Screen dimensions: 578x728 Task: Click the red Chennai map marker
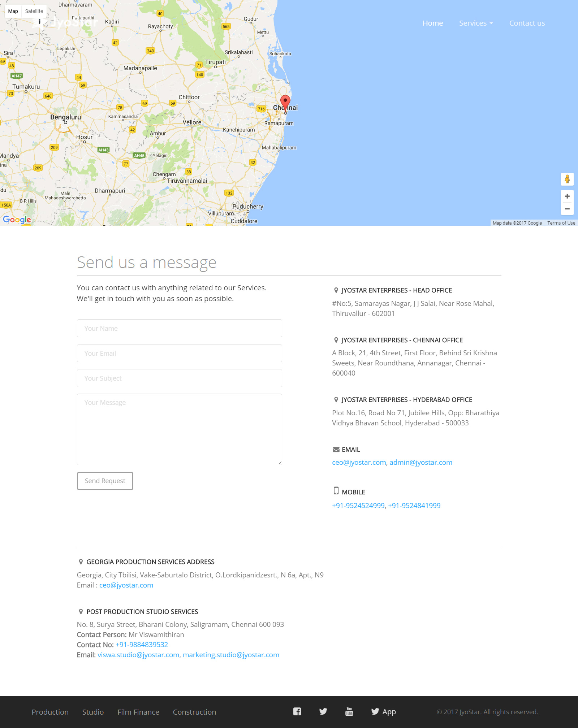click(x=285, y=103)
